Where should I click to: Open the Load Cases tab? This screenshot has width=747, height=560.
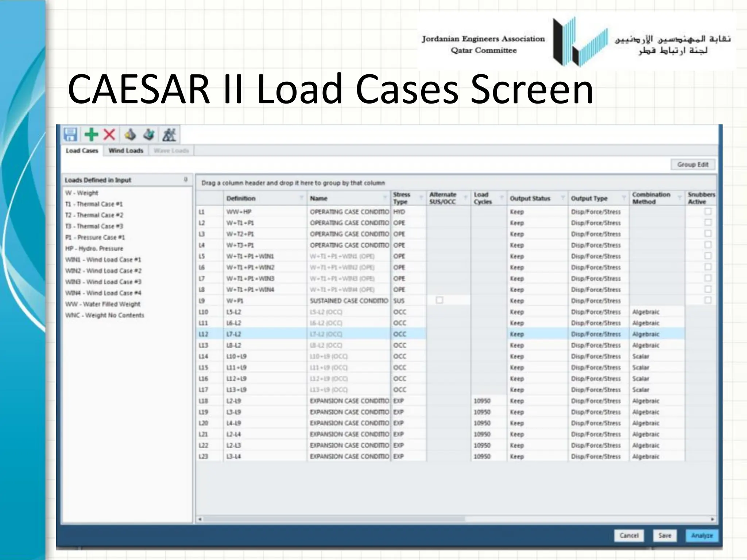coord(82,151)
